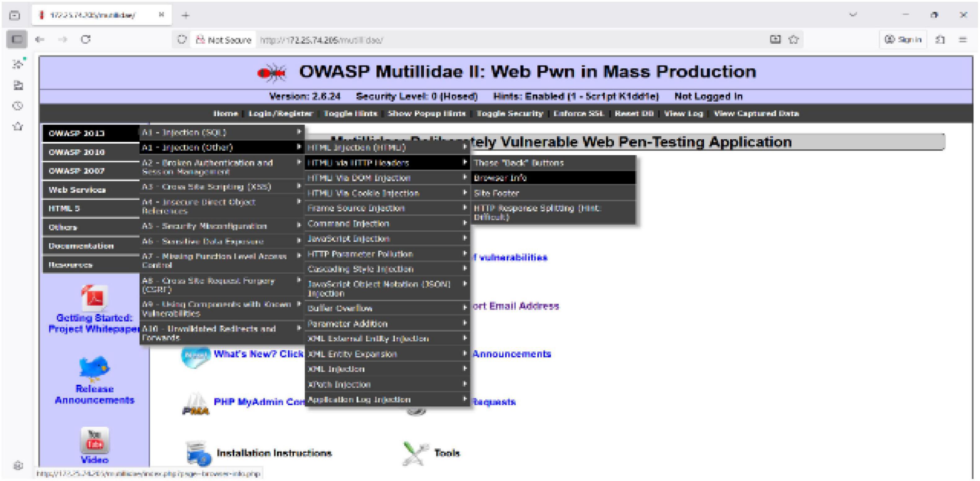Open the browser hamburger menu
This screenshot has height=481, width=980.
(x=963, y=40)
